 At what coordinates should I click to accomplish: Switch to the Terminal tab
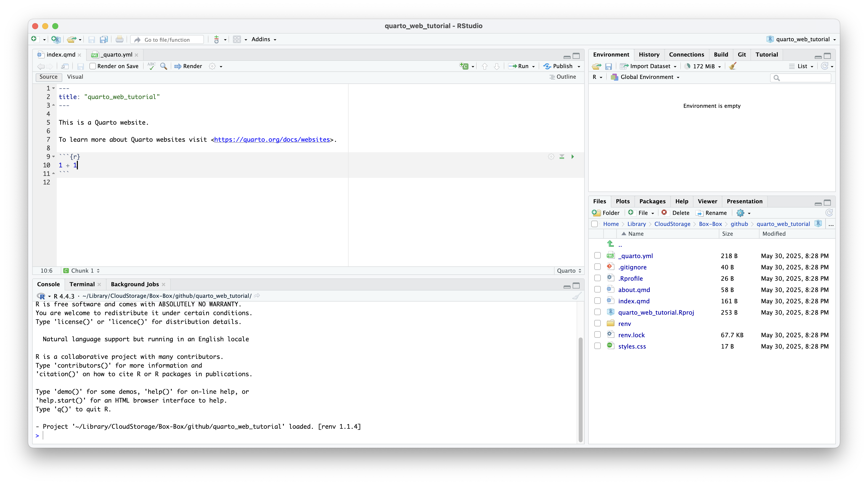82,284
